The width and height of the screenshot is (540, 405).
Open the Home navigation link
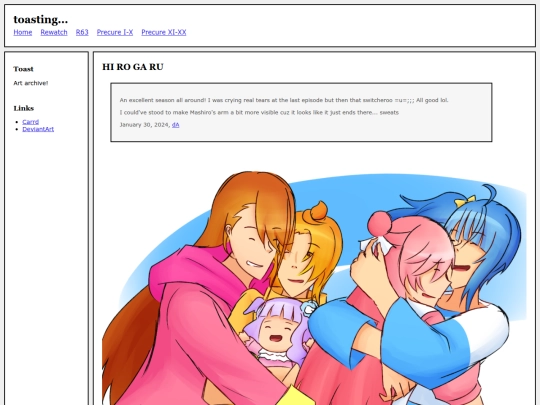23,32
